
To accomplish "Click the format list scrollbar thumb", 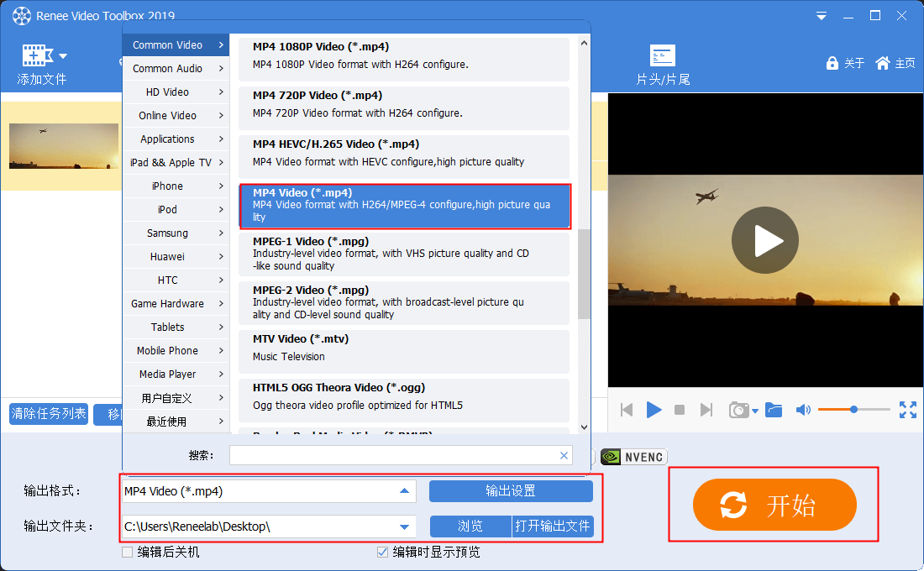I will pyautogui.click(x=584, y=274).
